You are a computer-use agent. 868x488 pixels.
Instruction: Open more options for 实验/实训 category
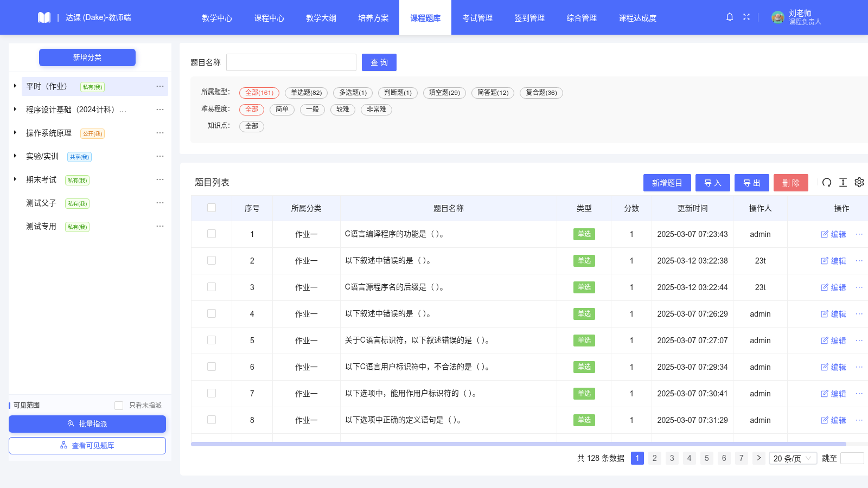[x=160, y=156]
